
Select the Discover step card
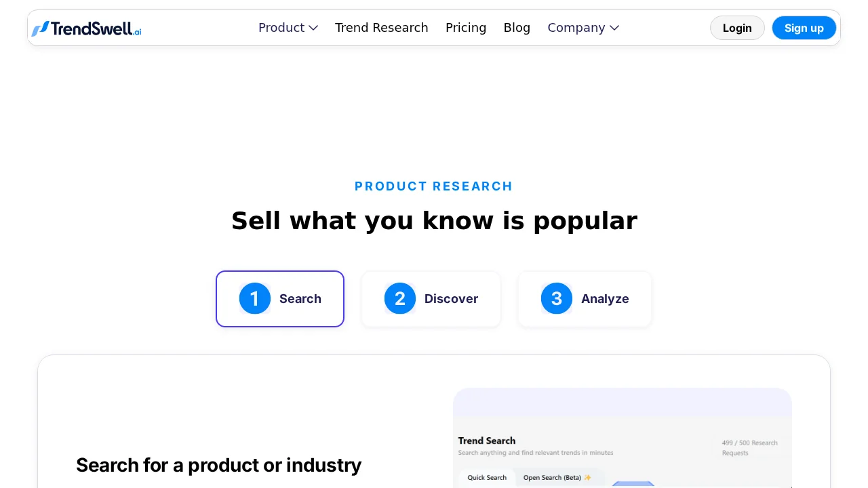[x=431, y=298]
